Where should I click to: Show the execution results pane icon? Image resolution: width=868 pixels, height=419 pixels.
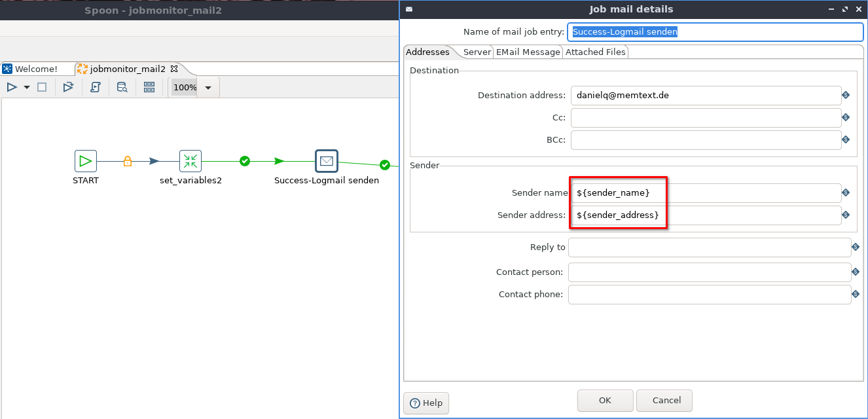[149, 87]
